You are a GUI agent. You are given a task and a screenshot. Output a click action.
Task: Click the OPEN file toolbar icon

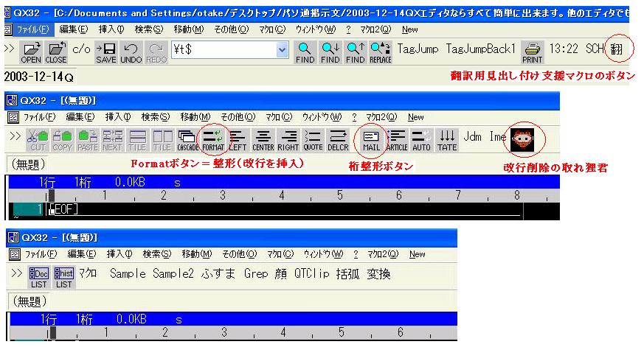click(31, 52)
